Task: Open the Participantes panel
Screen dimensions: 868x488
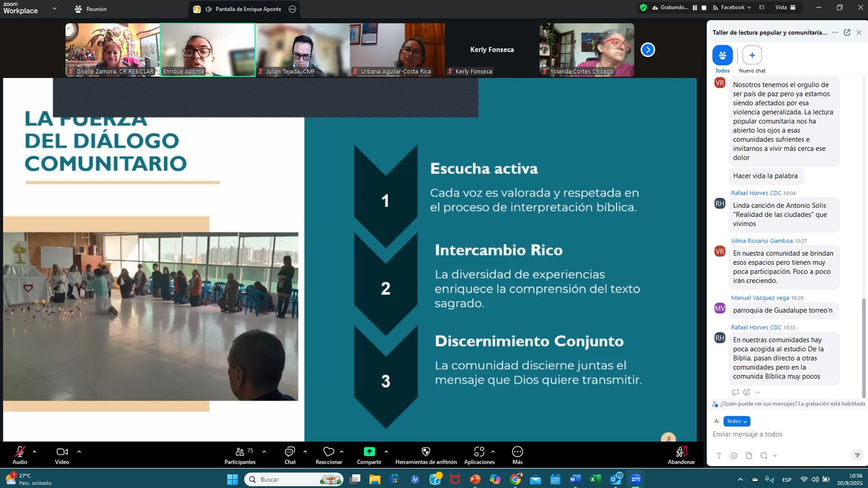Action: pos(240,455)
